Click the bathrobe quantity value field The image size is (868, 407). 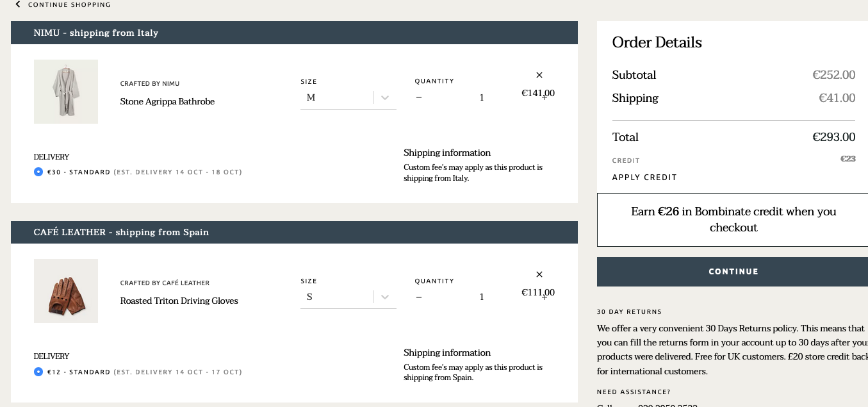pos(482,97)
